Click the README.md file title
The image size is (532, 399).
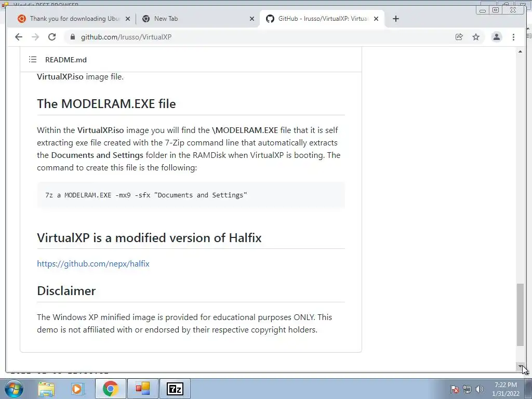pyautogui.click(x=66, y=60)
